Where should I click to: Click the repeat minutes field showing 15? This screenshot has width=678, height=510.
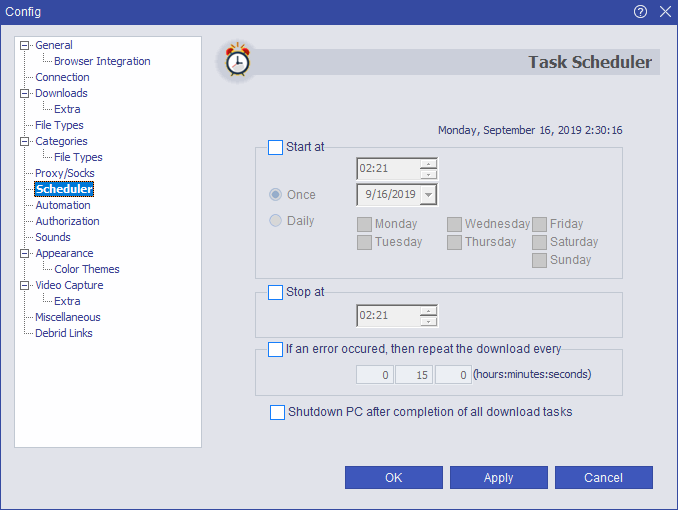click(x=414, y=375)
